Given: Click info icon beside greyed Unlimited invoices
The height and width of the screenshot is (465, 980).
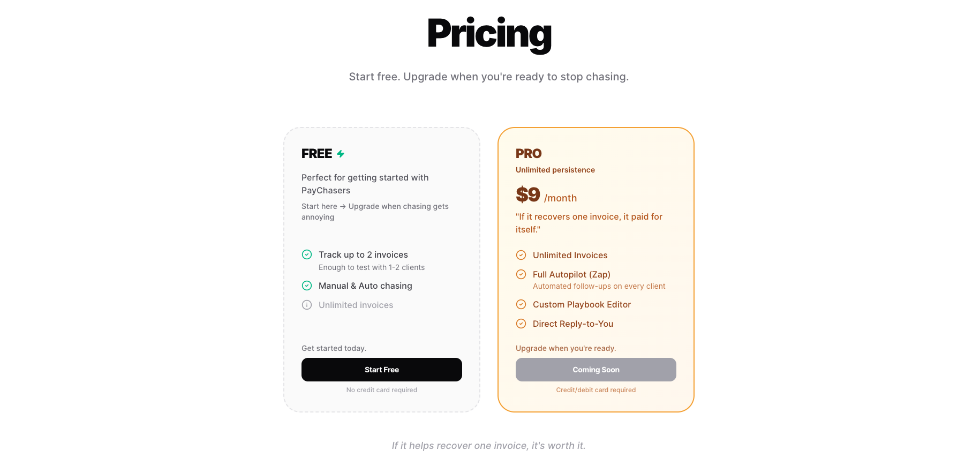Looking at the screenshot, I should click(307, 305).
